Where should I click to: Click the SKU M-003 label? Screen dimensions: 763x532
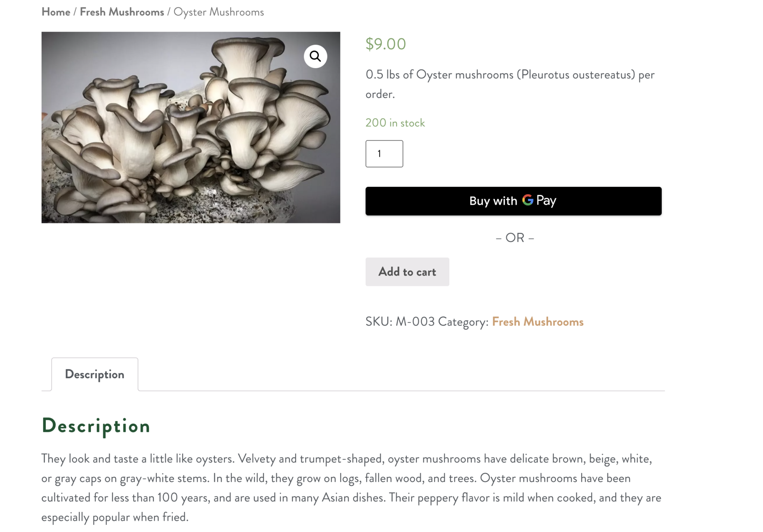[x=400, y=322]
